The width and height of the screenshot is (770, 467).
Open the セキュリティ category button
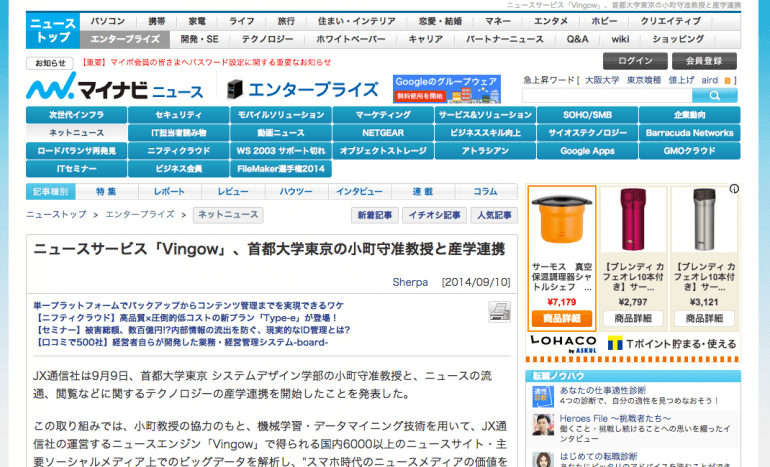(x=179, y=115)
